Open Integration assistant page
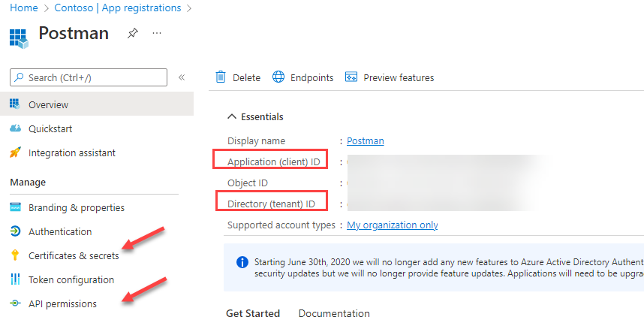644x320 pixels. pyautogui.click(x=72, y=152)
